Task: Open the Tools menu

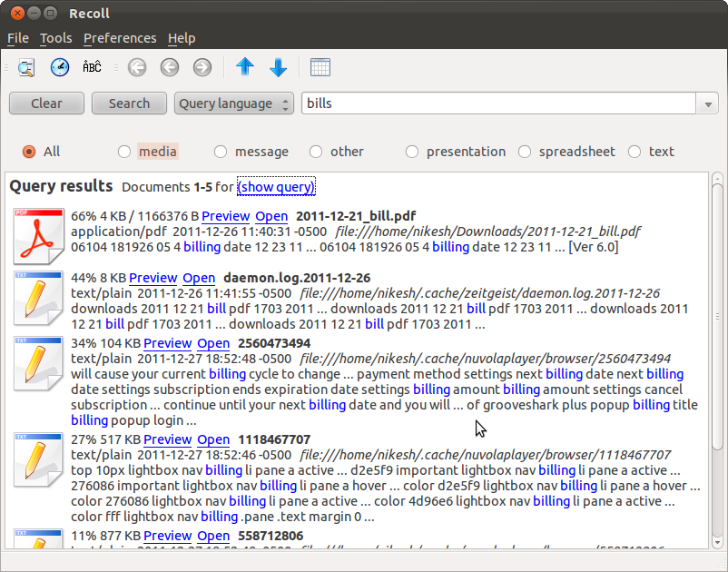Action: coord(56,38)
